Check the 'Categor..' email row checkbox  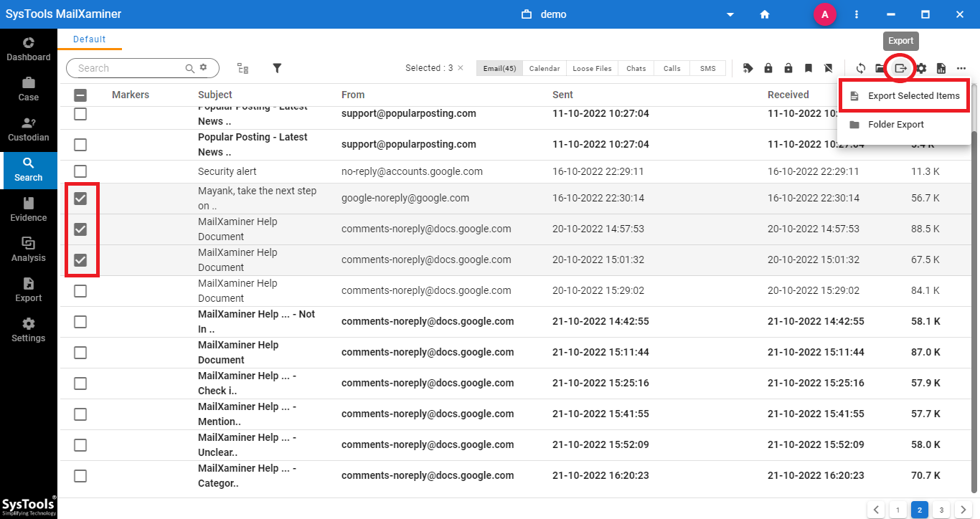tap(80, 476)
